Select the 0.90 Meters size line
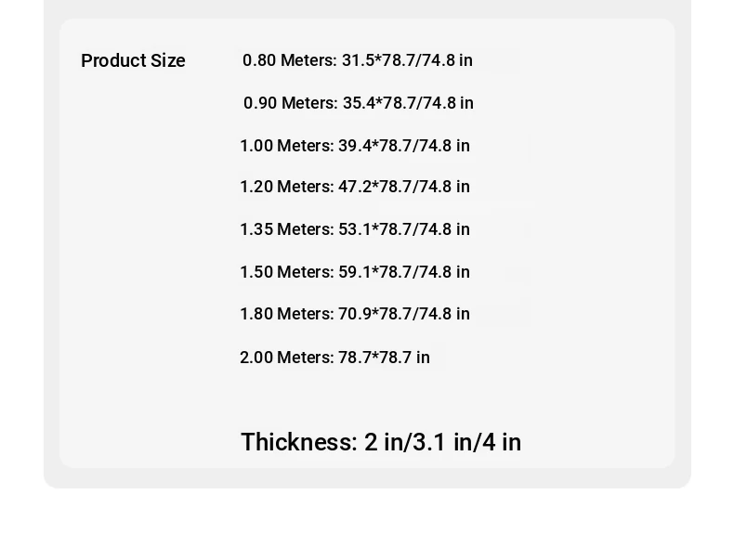This screenshot has height=560, width=734. (358, 103)
